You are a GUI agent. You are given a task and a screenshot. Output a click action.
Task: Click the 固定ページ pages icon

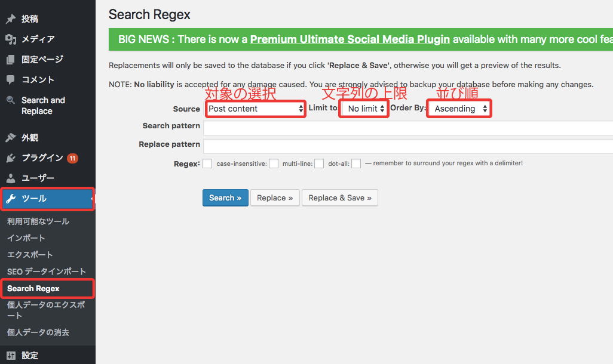(x=11, y=60)
